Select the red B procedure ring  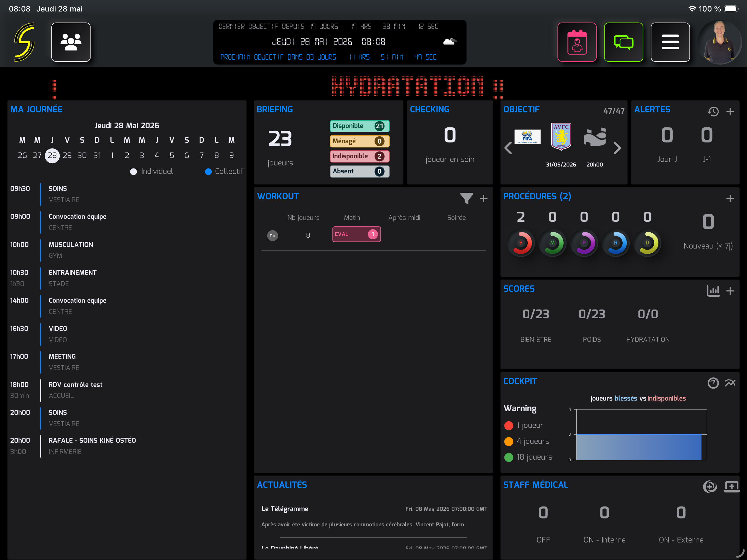click(521, 243)
